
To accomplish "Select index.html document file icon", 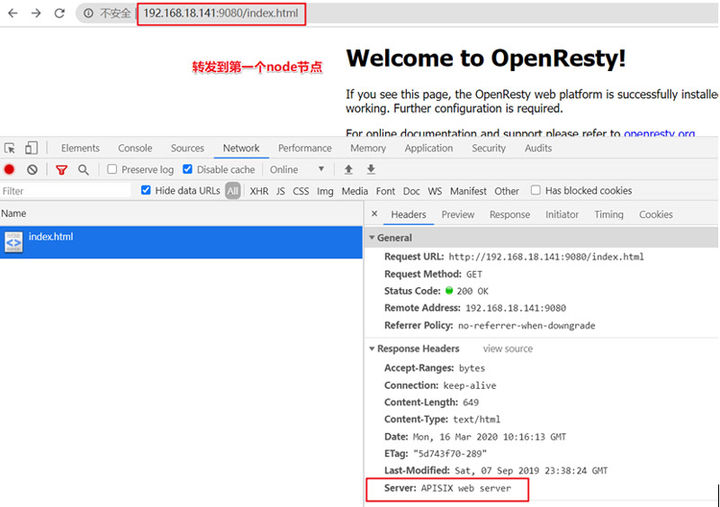I will [14, 242].
